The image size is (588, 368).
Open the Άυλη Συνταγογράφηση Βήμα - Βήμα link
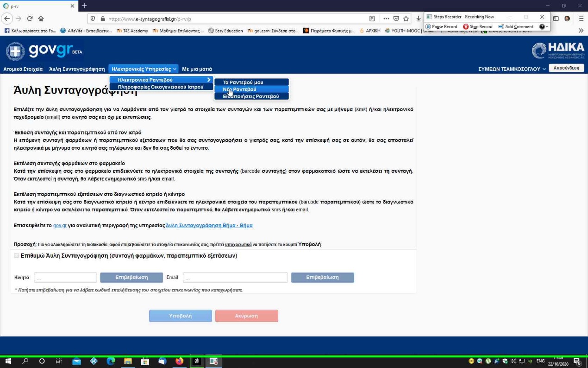coord(209,226)
